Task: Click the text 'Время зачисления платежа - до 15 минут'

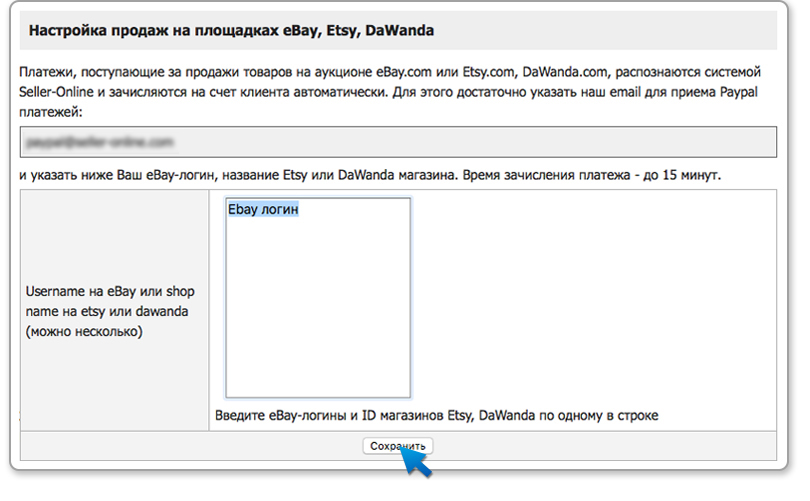Action: pos(591,175)
